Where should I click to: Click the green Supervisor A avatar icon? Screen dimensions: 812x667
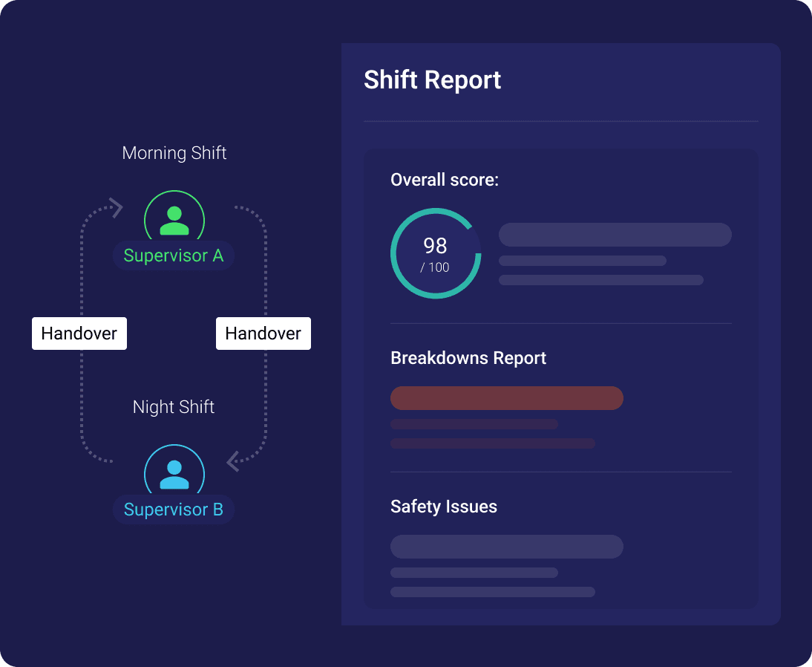click(x=174, y=218)
